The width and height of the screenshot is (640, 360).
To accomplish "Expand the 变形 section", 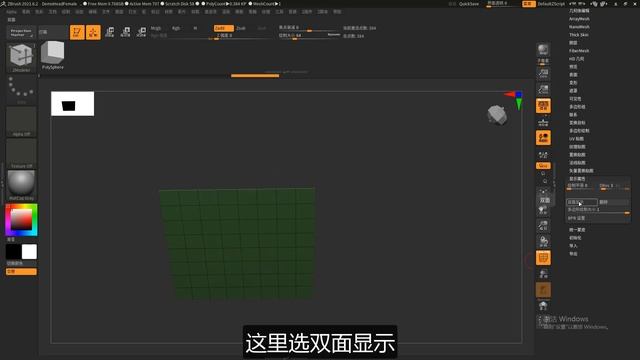I will point(573,83).
